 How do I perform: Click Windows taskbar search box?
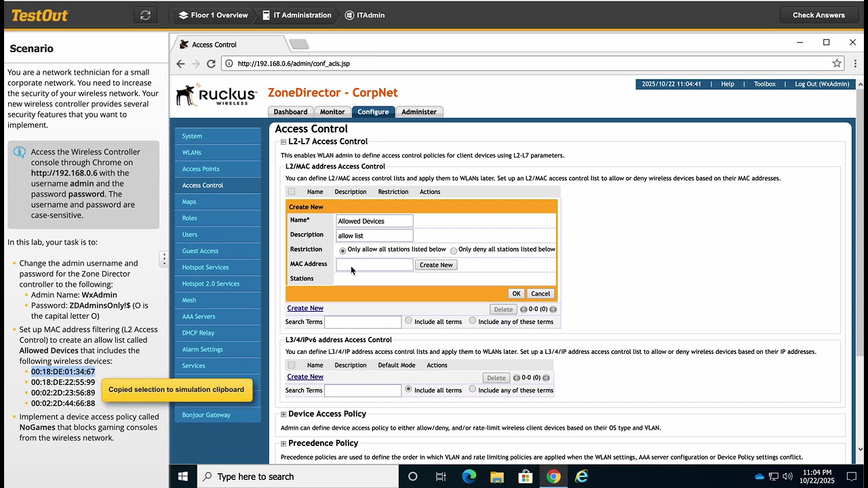(297, 476)
